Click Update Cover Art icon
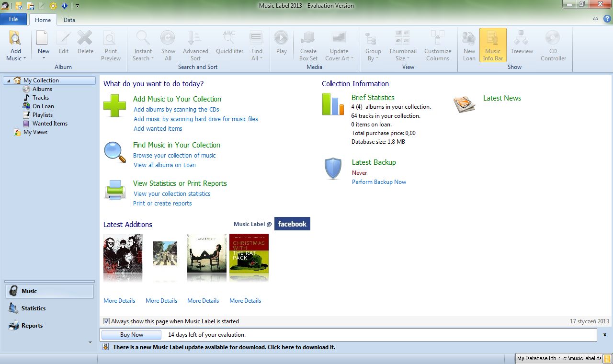Viewport: 613px width, 364px height. (x=339, y=38)
